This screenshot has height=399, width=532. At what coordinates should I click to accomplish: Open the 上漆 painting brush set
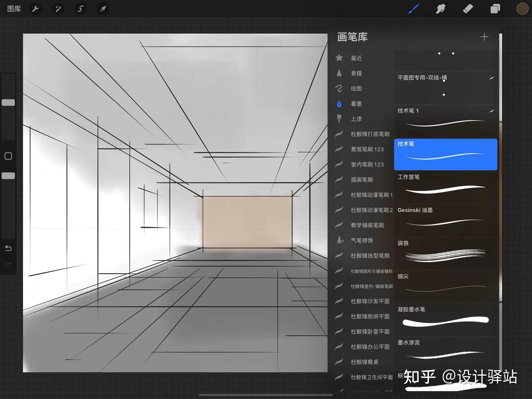pos(363,119)
